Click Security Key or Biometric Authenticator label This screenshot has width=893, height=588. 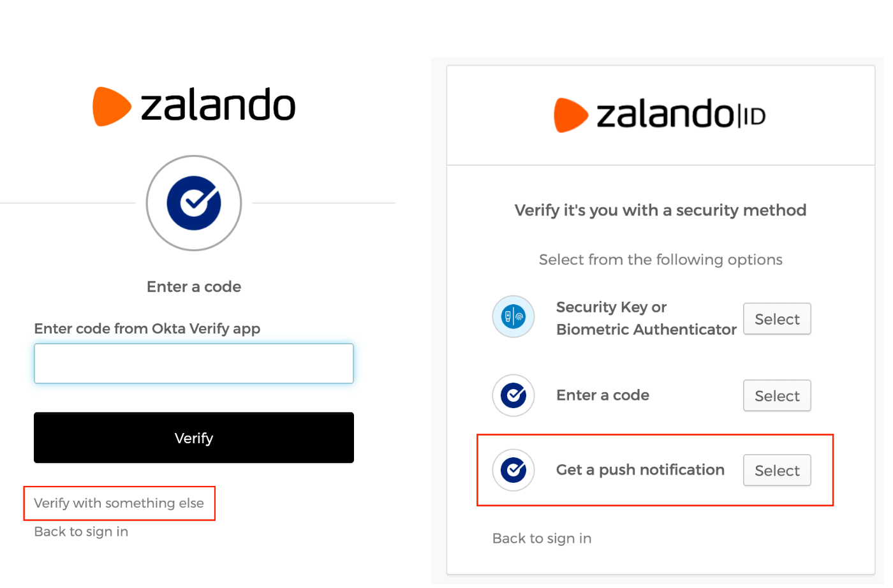point(646,318)
